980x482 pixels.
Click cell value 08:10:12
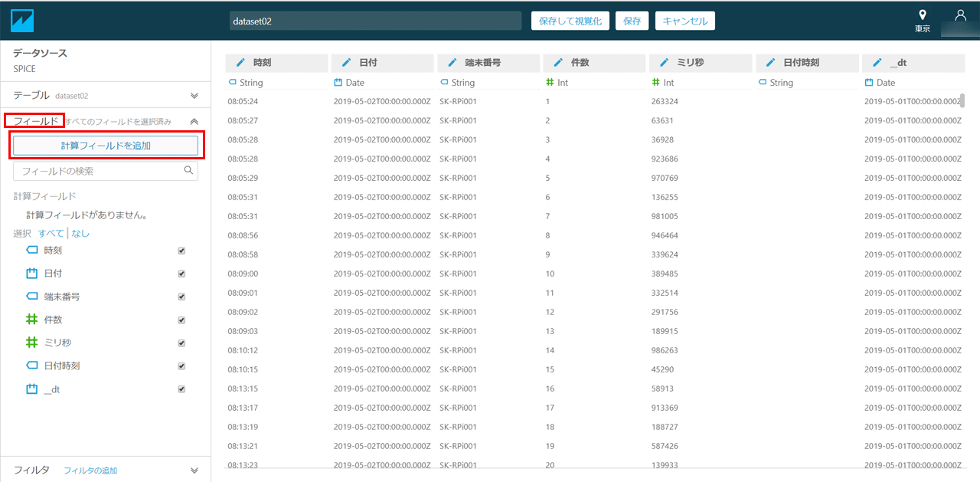(243, 350)
